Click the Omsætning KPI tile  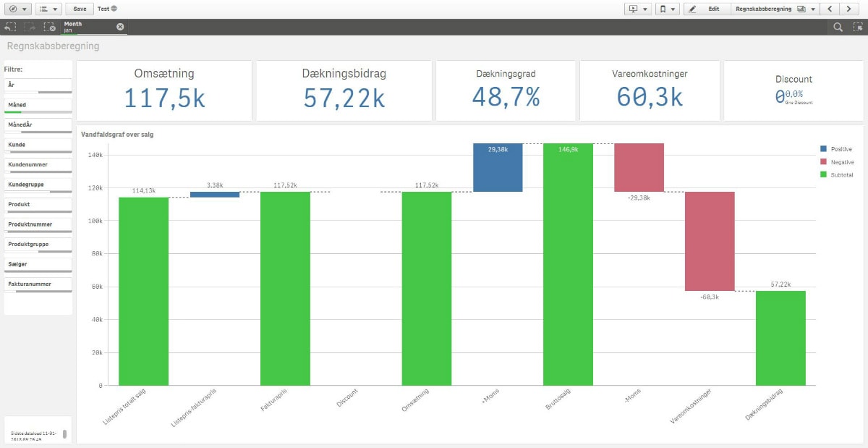(x=164, y=90)
